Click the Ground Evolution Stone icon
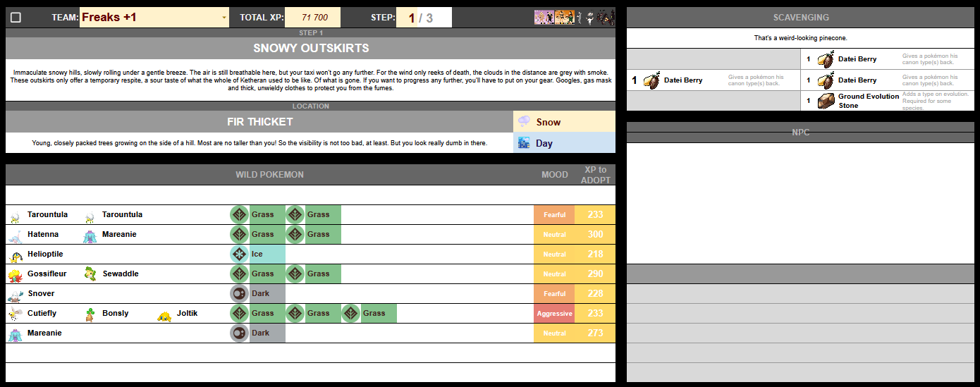This screenshot has height=387, width=980. tap(826, 101)
